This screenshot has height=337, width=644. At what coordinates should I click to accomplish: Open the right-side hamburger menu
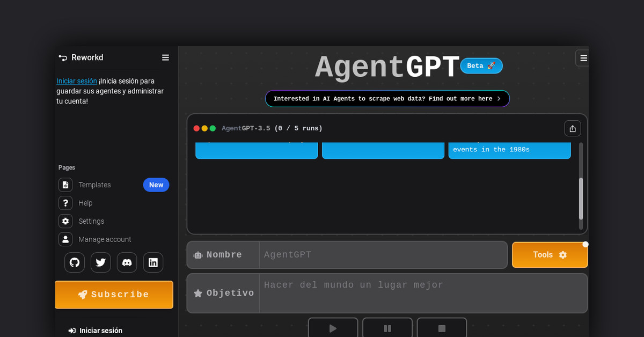(583, 58)
